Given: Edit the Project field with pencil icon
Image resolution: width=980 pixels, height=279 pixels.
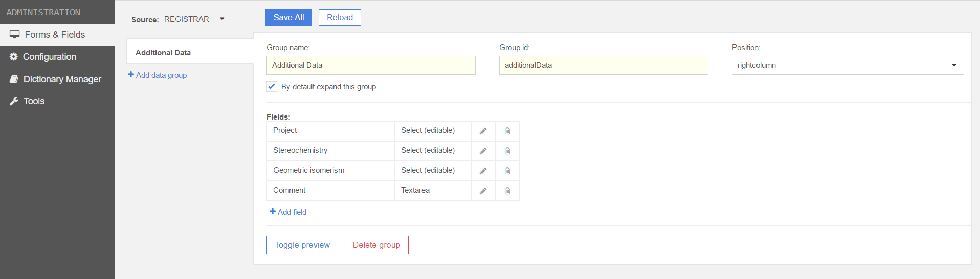Looking at the screenshot, I should (x=483, y=131).
